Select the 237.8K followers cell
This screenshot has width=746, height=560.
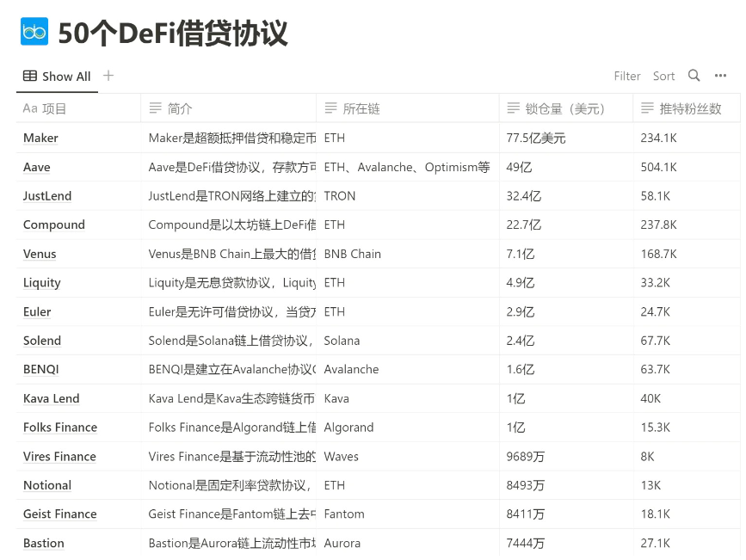pyautogui.click(x=687, y=225)
